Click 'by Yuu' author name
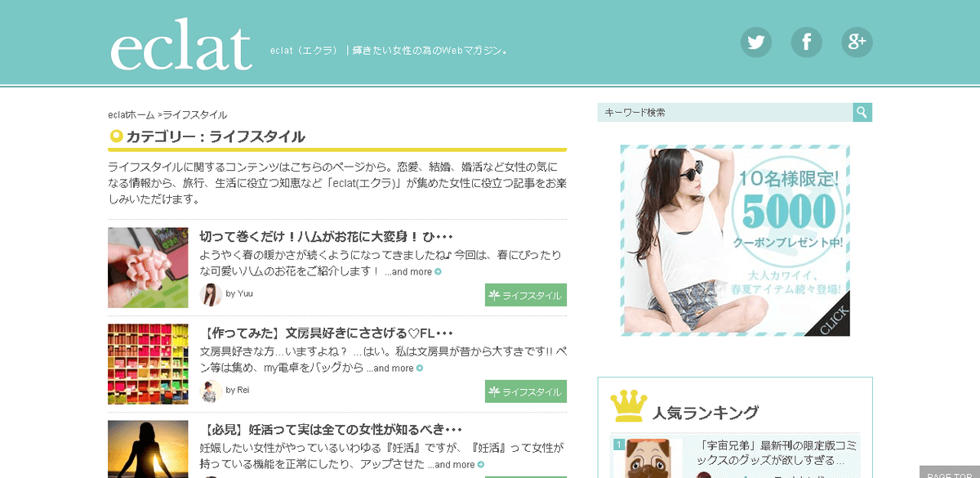Screen dimensions: 980x478 239,294
